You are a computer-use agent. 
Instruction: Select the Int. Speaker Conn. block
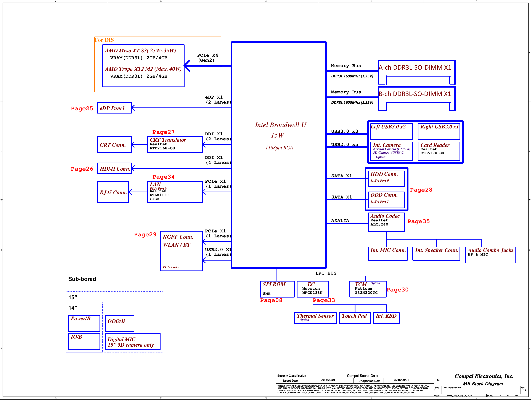[x=436, y=254]
